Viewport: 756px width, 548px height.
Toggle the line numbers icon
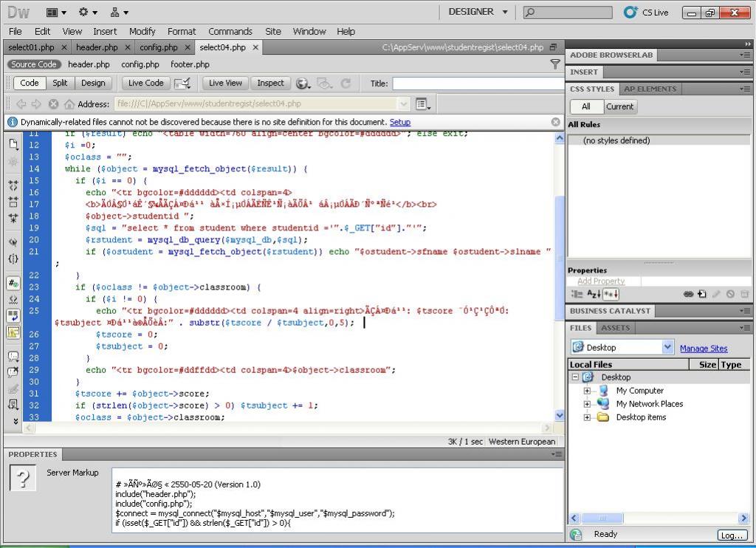[13, 283]
